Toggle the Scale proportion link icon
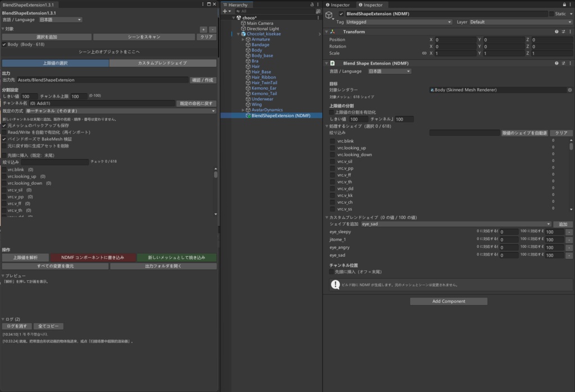 (x=425, y=53)
